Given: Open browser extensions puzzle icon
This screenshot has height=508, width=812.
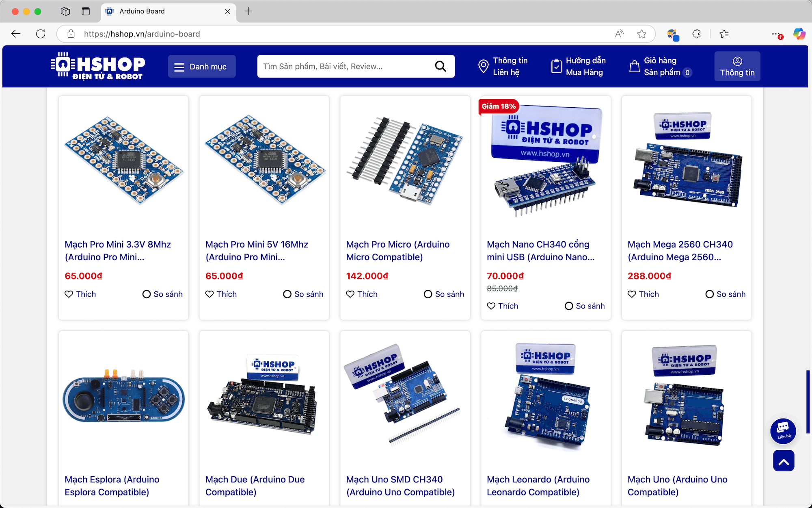Looking at the screenshot, I should (697, 34).
